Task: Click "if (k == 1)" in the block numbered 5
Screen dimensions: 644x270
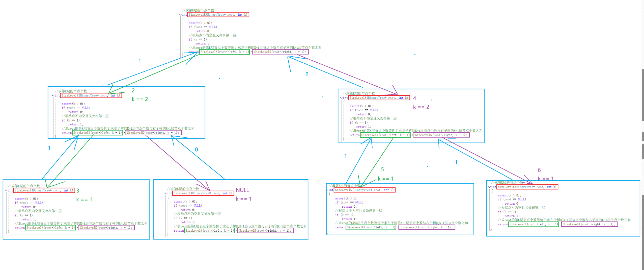Action: (x=344, y=215)
